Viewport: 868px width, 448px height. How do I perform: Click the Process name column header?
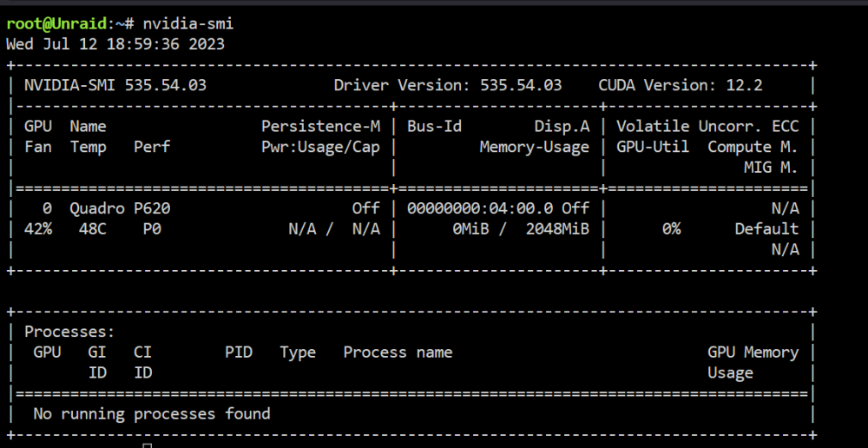(x=398, y=352)
